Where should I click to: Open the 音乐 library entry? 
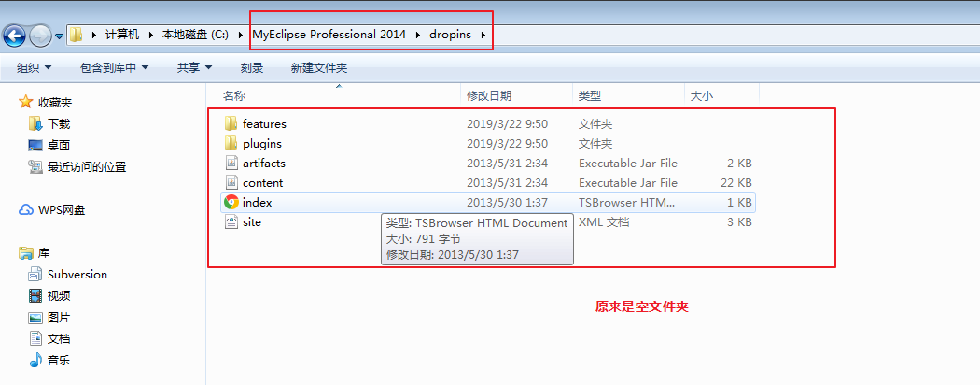click(x=59, y=360)
